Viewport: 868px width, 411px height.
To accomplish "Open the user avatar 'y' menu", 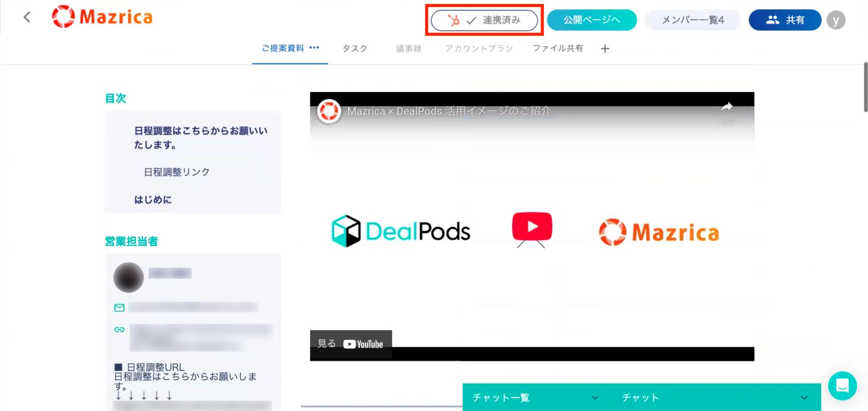I will coord(836,20).
